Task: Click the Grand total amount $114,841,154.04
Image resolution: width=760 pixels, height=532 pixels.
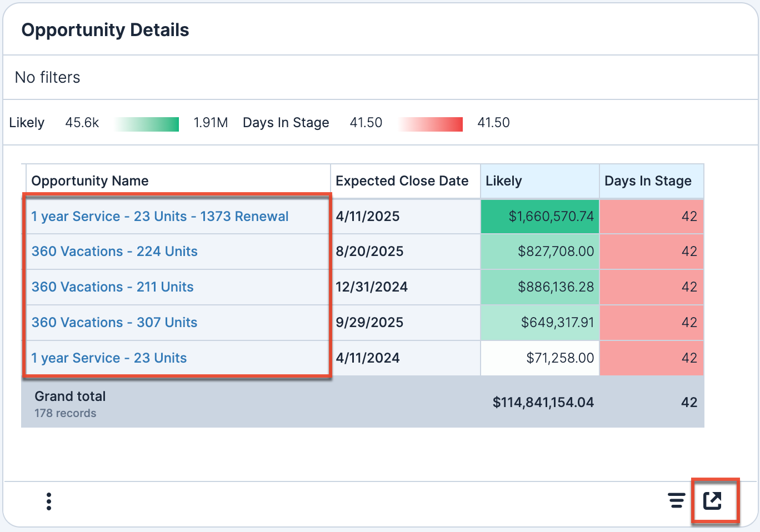Action: point(543,403)
